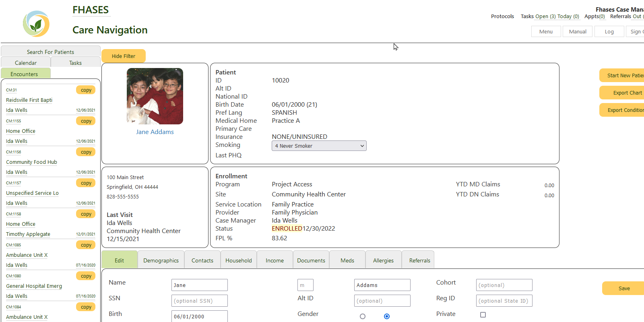Click the middle initial field
This screenshot has height=322, width=644.
[305, 285]
